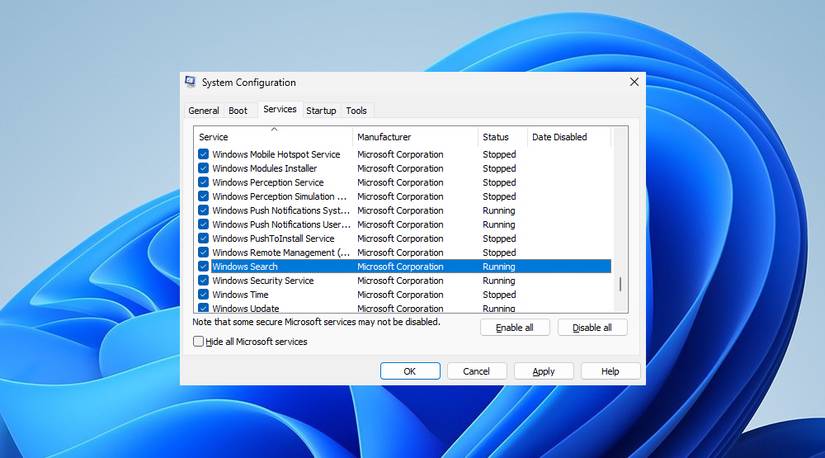Sort by the Manufacturer column header
The width and height of the screenshot is (825, 458).
pos(415,137)
